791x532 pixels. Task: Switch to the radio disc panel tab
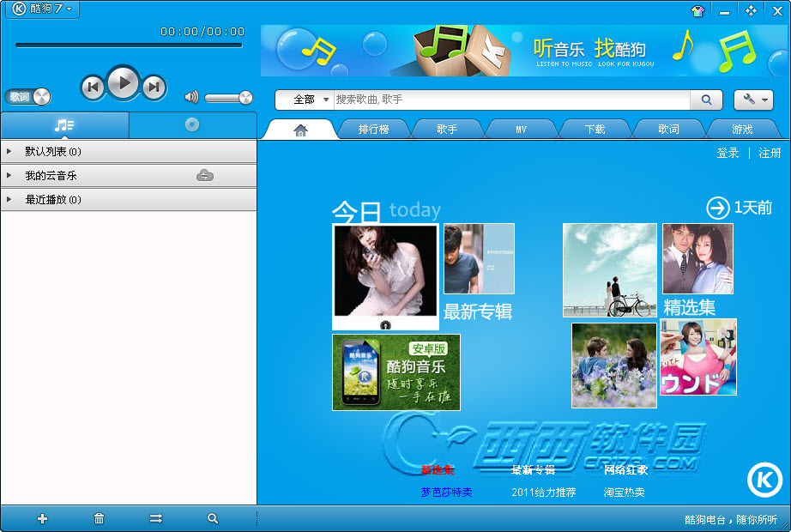pos(192,125)
